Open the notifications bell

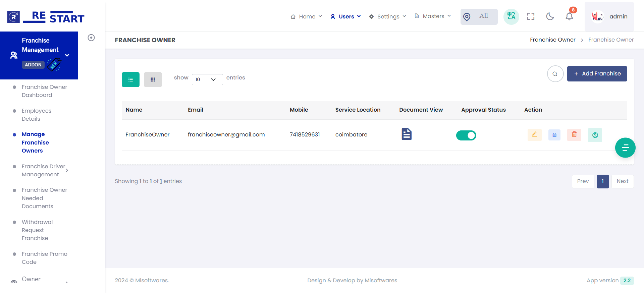pyautogui.click(x=569, y=16)
